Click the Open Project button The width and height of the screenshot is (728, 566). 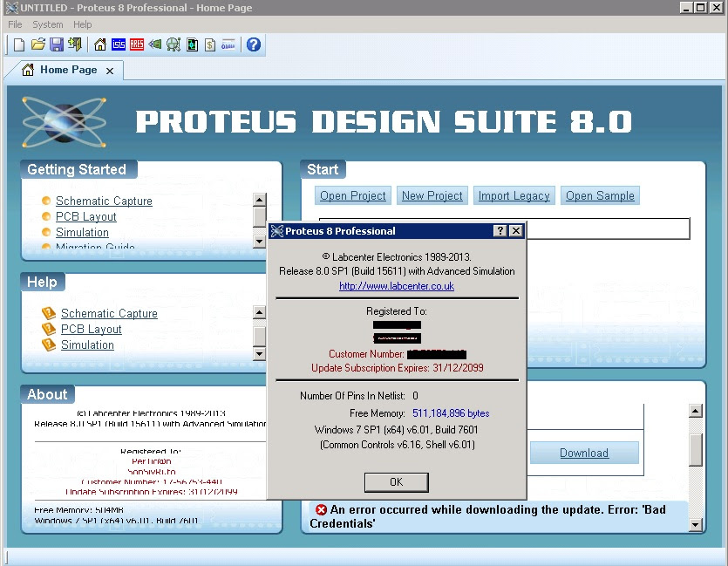(x=353, y=195)
